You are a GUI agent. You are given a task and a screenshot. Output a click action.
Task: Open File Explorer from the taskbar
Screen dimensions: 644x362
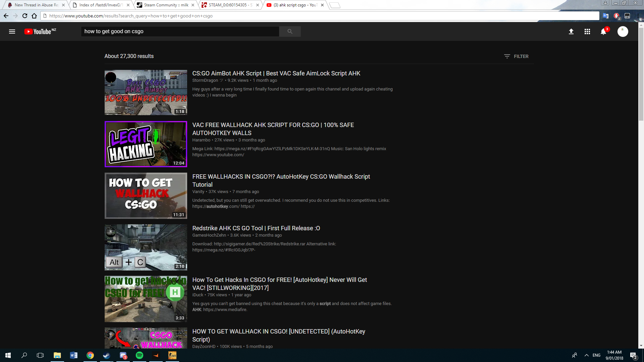(x=57, y=355)
